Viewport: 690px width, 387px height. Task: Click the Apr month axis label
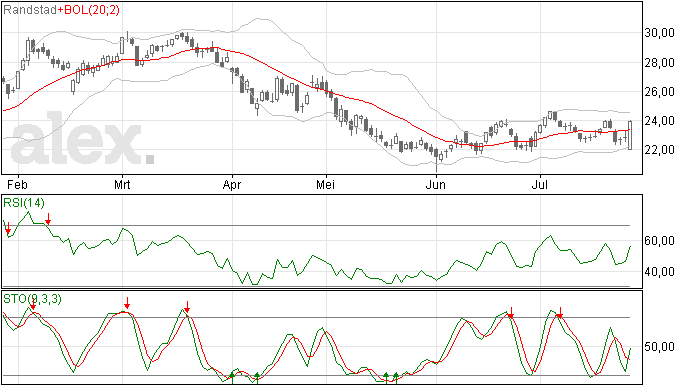click(231, 185)
